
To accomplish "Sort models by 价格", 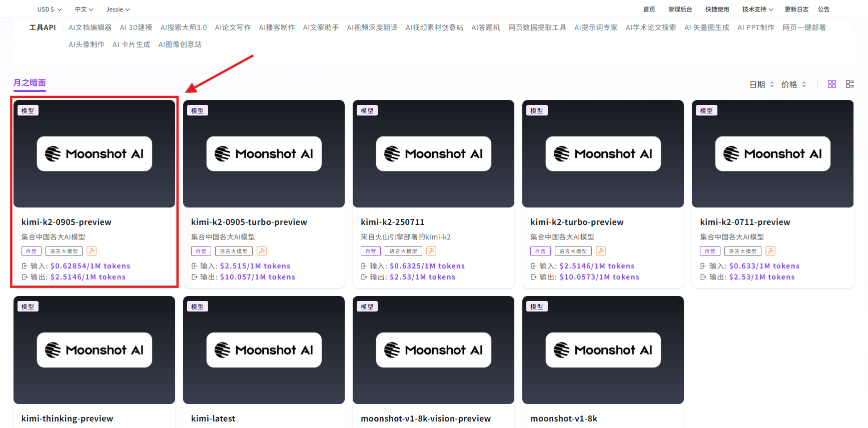I will pyautogui.click(x=794, y=84).
